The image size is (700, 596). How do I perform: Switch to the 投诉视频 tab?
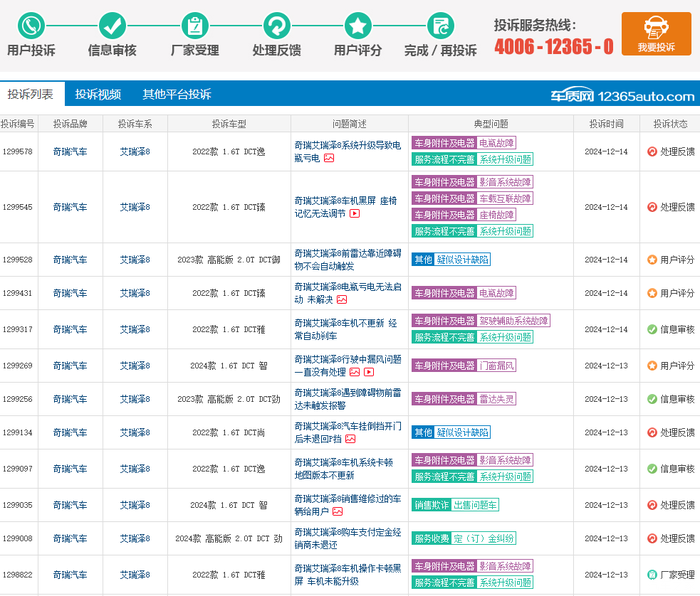98,94
